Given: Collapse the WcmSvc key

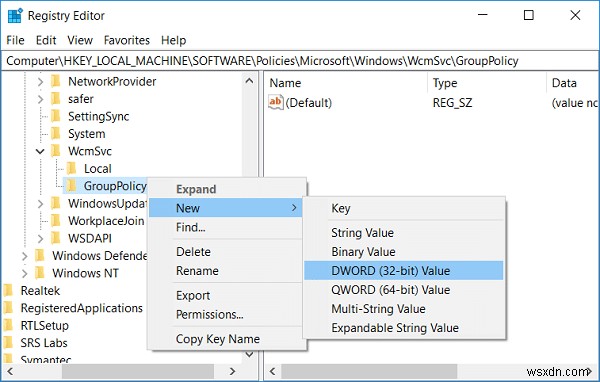Looking at the screenshot, I should 40,151.
